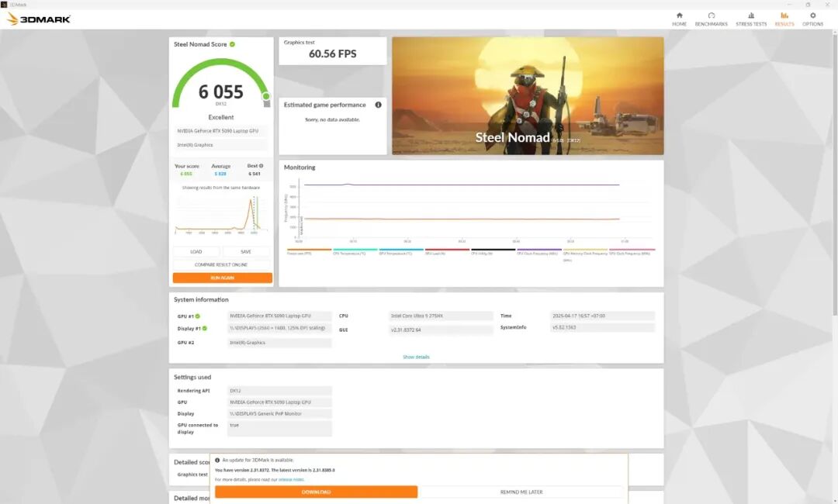The height and width of the screenshot is (504, 838).
Task: Click Sorry, no data available message
Action: [332, 119]
